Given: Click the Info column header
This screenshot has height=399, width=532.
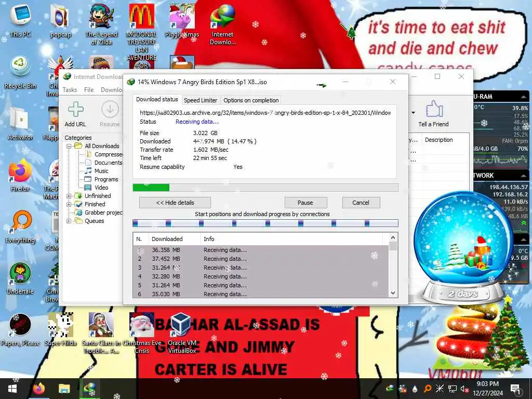Looking at the screenshot, I should pyautogui.click(x=291, y=239).
